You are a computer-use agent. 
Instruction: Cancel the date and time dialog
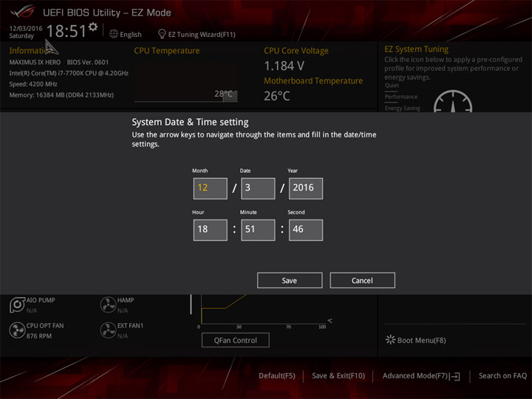(x=362, y=280)
